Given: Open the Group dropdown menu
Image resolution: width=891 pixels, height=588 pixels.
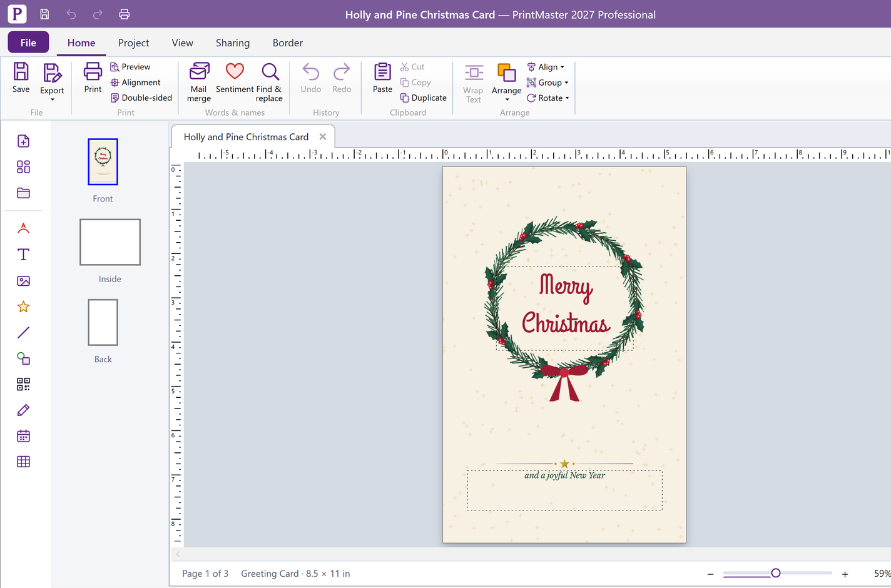Looking at the screenshot, I should coord(548,83).
